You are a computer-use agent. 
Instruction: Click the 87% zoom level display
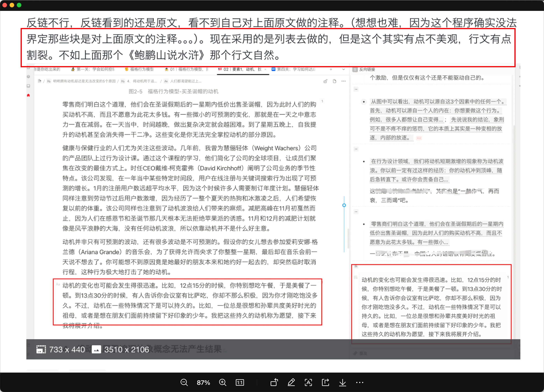pyautogui.click(x=203, y=382)
